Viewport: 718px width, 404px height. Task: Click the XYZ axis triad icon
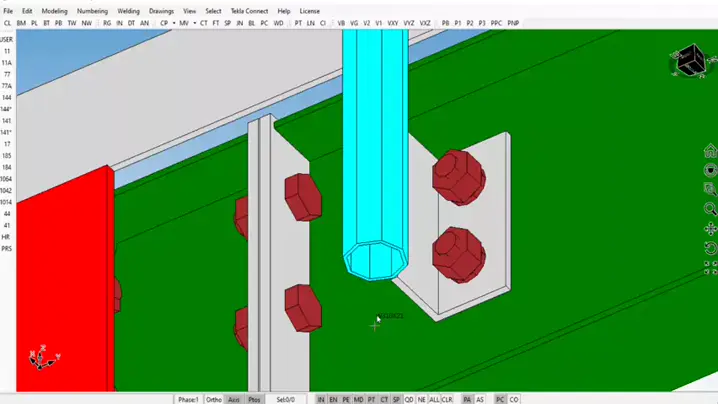pyautogui.click(x=44, y=357)
